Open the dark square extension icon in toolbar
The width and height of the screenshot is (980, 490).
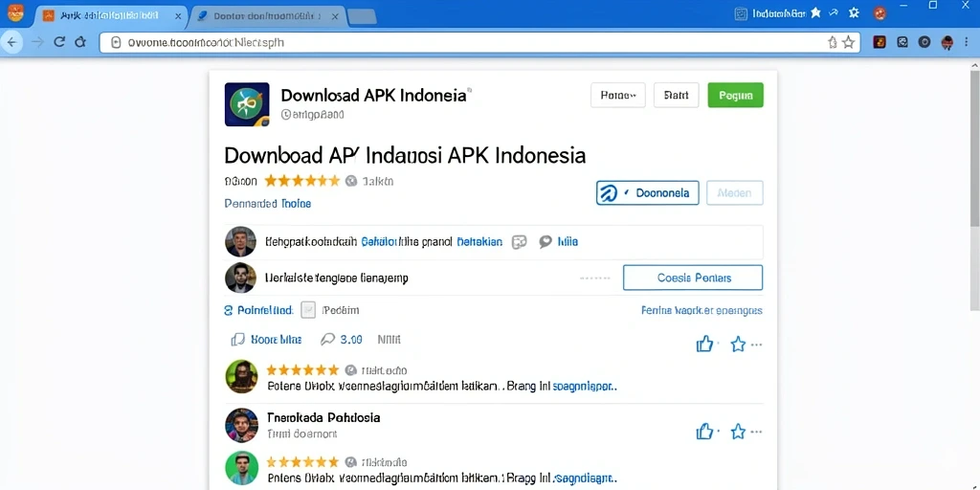tap(902, 42)
